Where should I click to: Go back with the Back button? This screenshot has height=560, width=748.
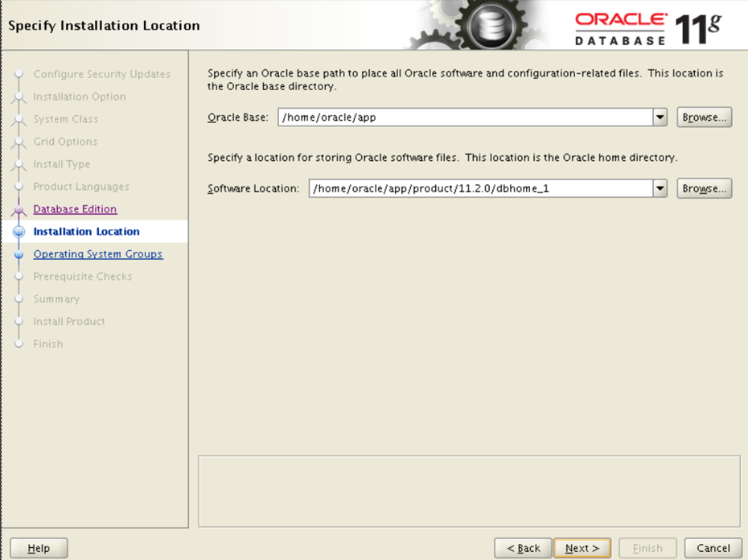[523, 548]
